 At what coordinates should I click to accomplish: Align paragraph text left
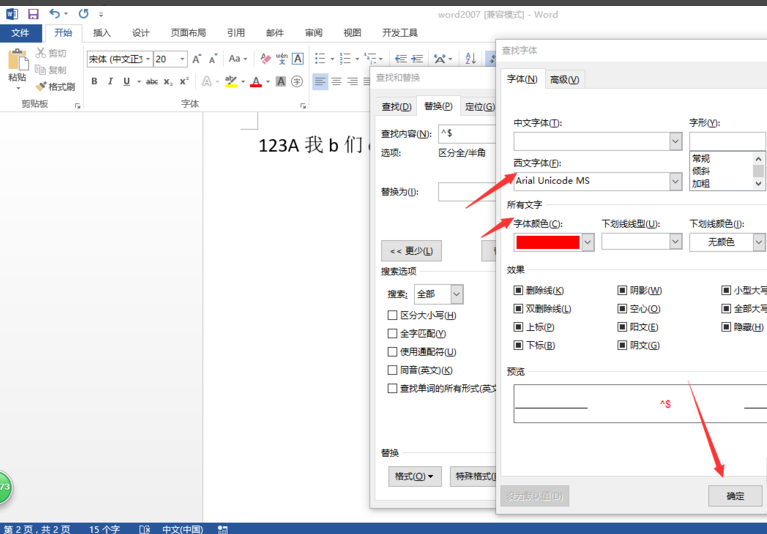(320, 82)
